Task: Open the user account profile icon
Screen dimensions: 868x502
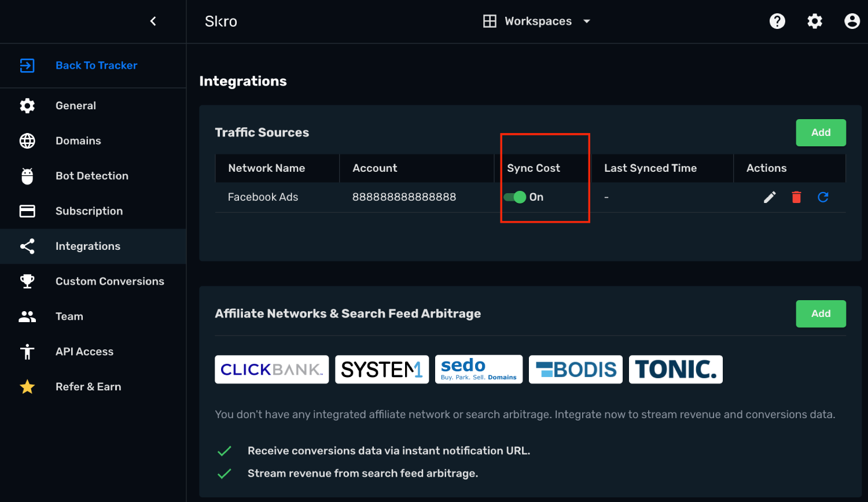Action: point(852,21)
